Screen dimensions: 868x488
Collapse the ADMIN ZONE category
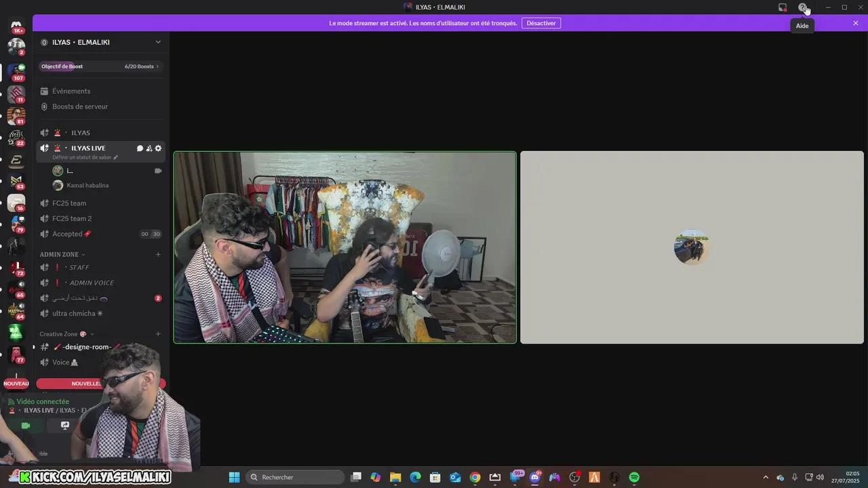click(x=62, y=254)
